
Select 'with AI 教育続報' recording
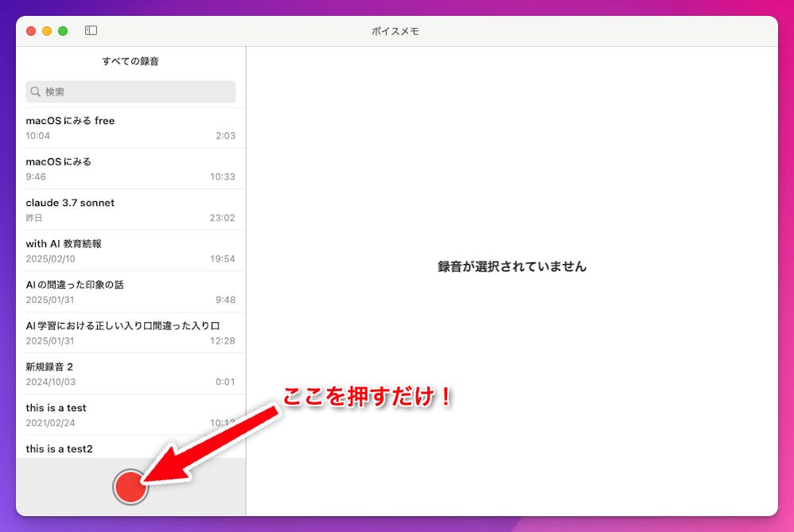point(130,250)
